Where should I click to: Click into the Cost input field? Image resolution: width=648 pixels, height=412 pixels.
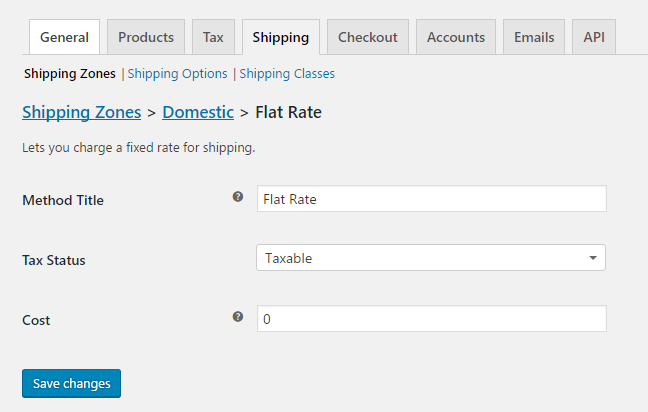point(432,319)
